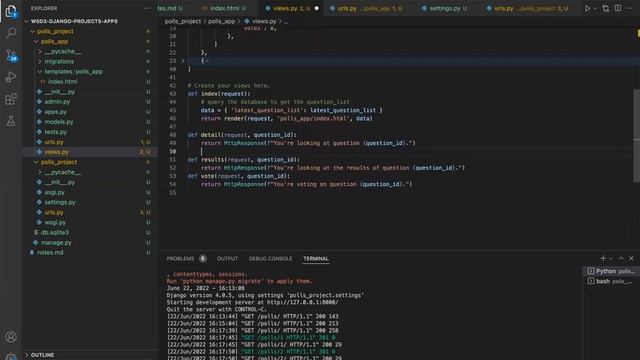Viewport: 640px width, 360px height.
Task: Open the Run and Debug view
Action: [x=11, y=77]
